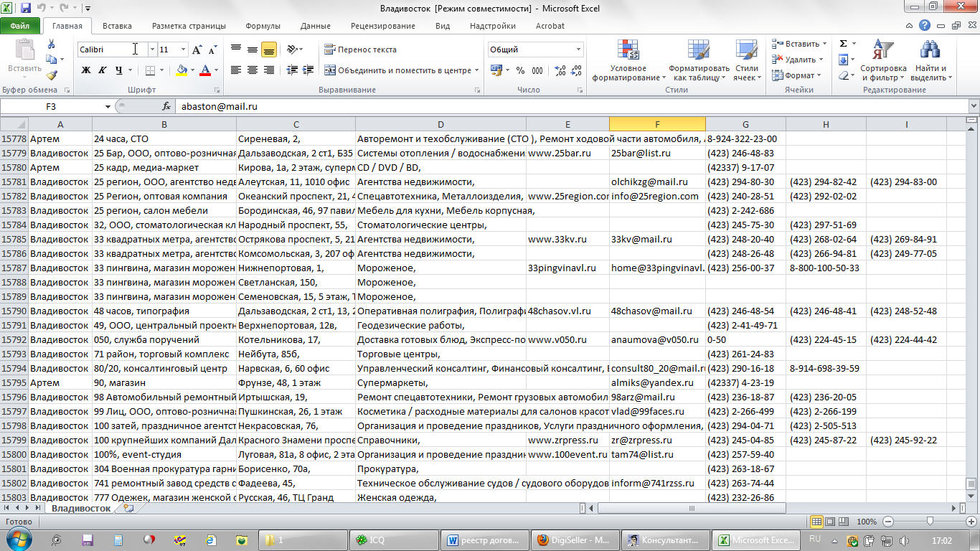
Task: Click the AutoSum sigma icon
Action: (x=843, y=44)
